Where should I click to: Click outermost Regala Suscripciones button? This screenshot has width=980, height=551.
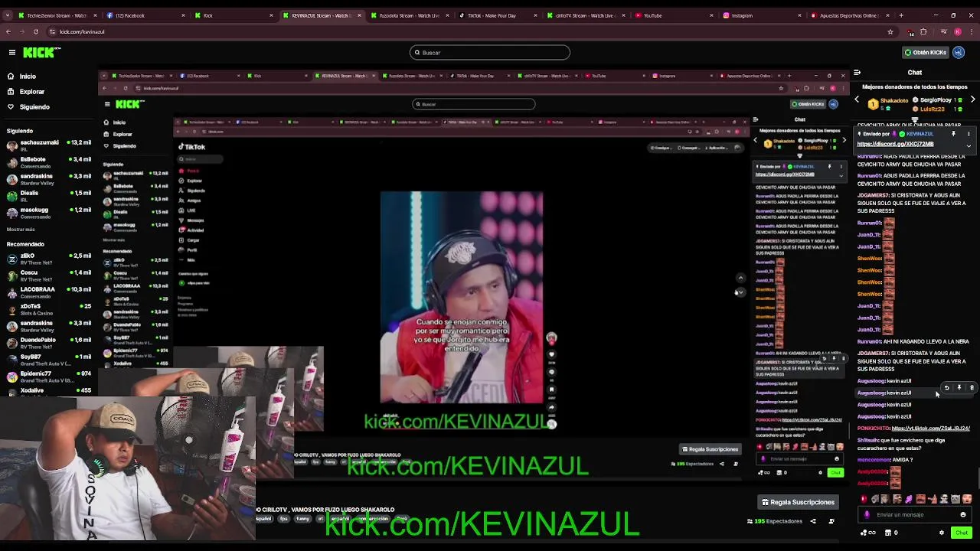point(798,502)
